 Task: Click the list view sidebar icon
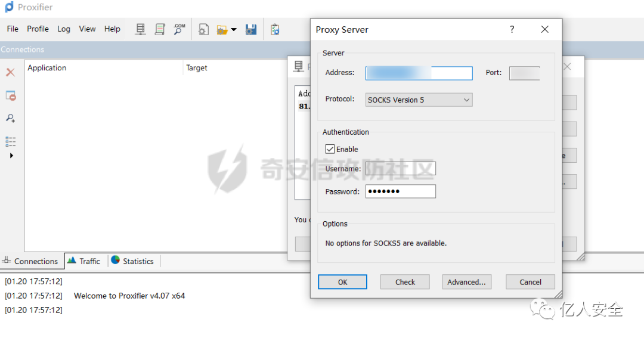tap(11, 142)
